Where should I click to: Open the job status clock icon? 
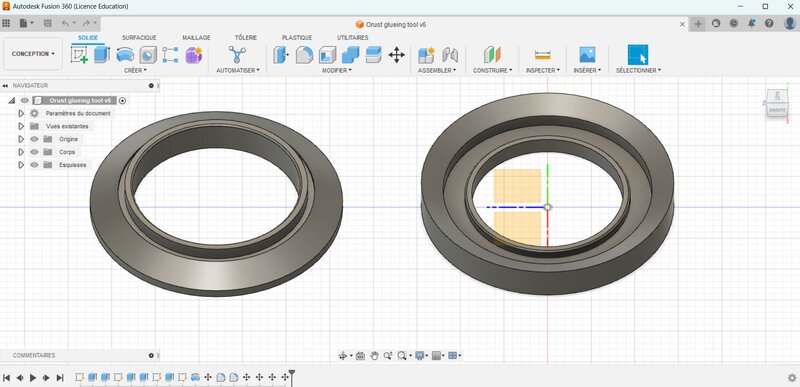click(x=734, y=23)
